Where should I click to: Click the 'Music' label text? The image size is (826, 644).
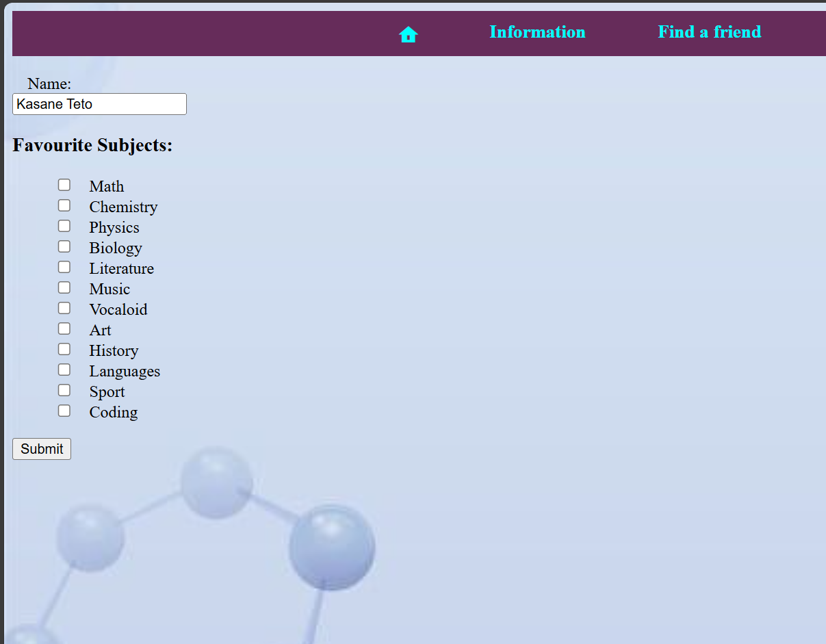tap(109, 289)
